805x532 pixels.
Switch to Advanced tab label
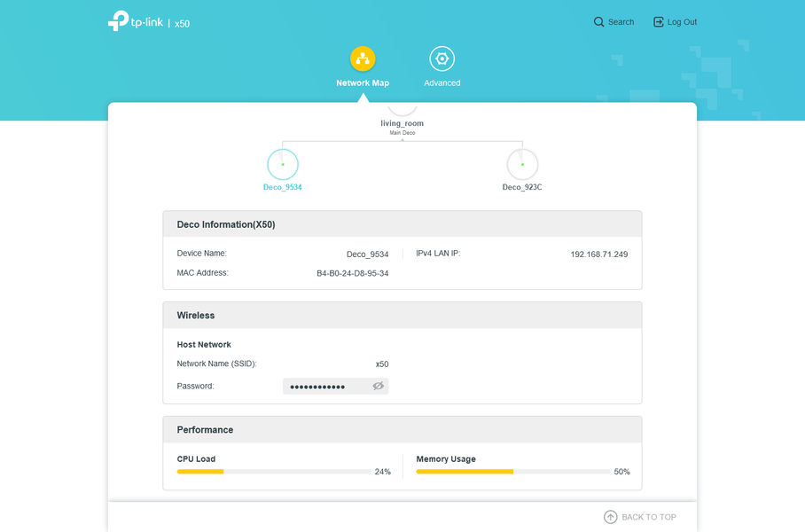tap(442, 83)
